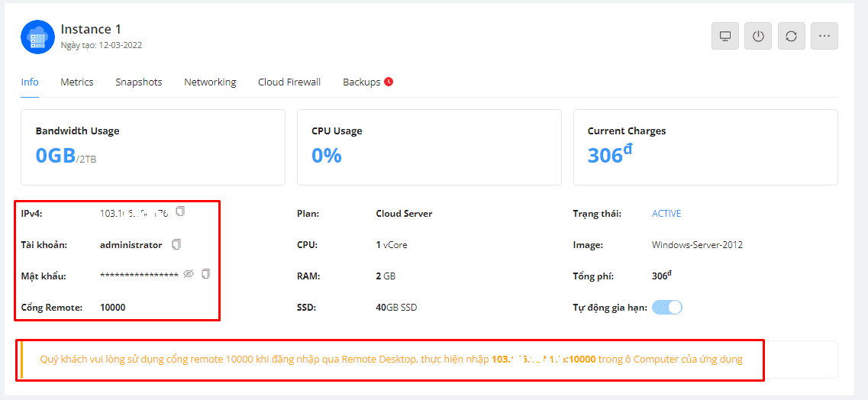The height and width of the screenshot is (400, 868).
Task: Copy the password to clipboard
Action: pyautogui.click(x=205, y=274)
